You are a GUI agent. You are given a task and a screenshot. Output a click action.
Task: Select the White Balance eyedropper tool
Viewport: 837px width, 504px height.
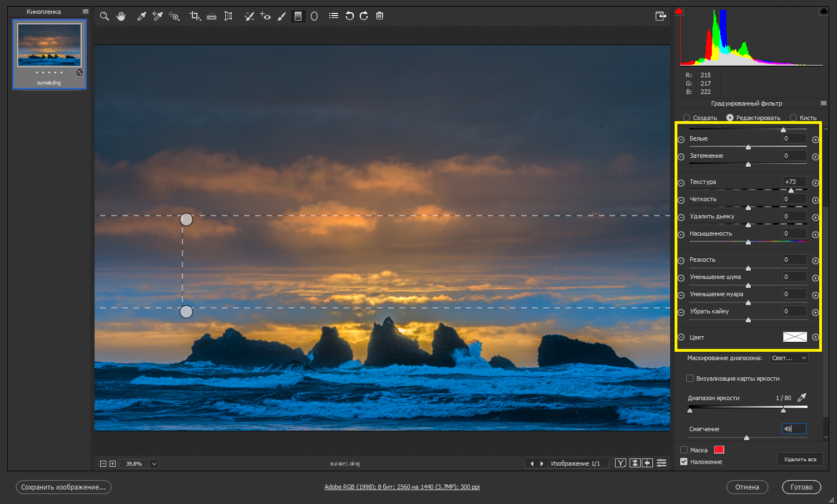pos(141,16)
